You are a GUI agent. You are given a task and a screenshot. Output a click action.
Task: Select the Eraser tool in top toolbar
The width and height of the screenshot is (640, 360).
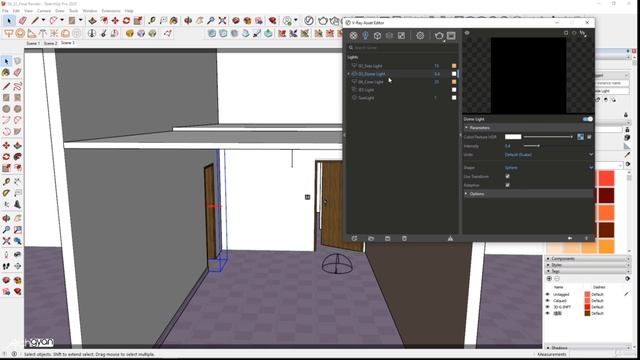coord(22,20)
